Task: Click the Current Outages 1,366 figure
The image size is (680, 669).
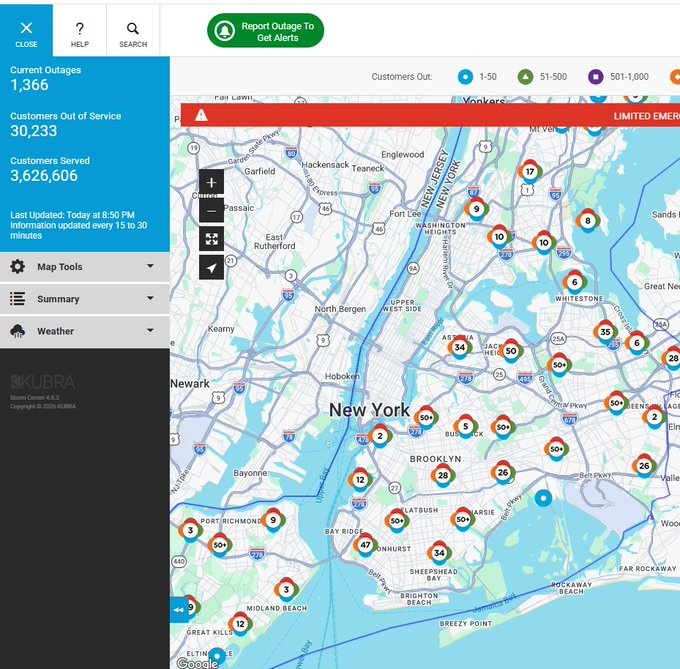Action: pyautogui.click(x=29, y=85)
